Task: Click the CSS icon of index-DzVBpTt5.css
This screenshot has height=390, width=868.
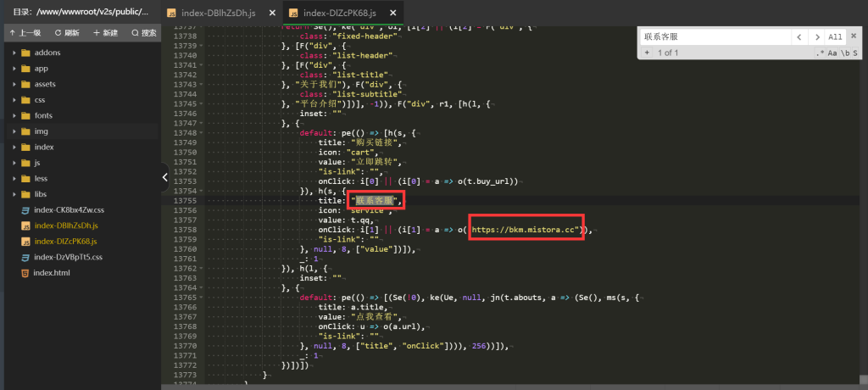Action: pos(25,257)
